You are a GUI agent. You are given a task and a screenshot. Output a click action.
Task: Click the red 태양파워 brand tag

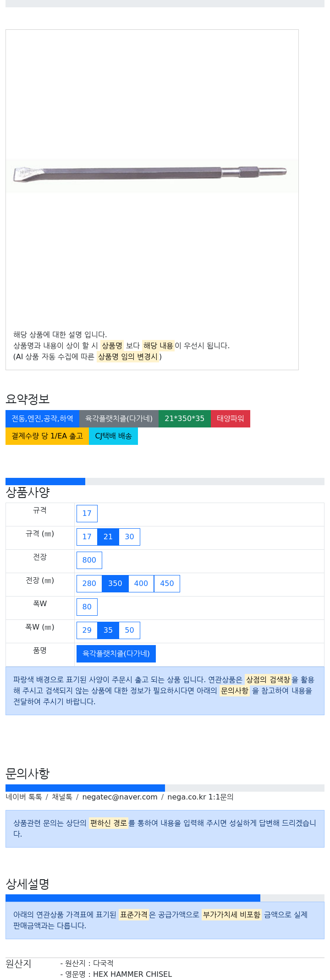230,419
